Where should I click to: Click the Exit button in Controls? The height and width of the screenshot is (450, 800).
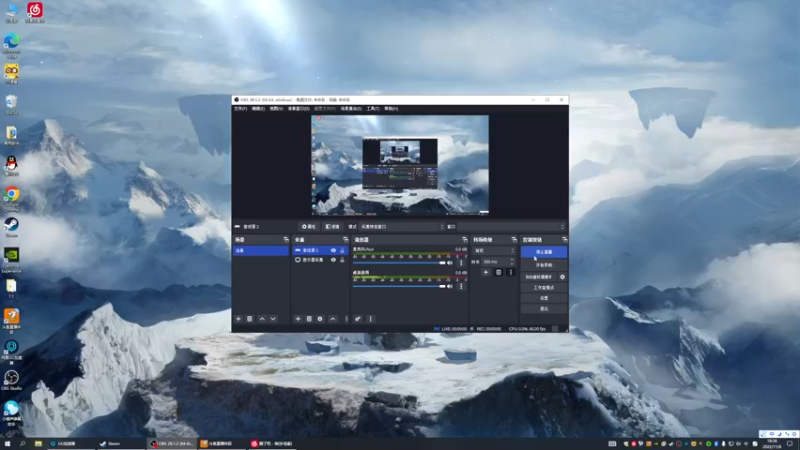click(x=544, y=309)
